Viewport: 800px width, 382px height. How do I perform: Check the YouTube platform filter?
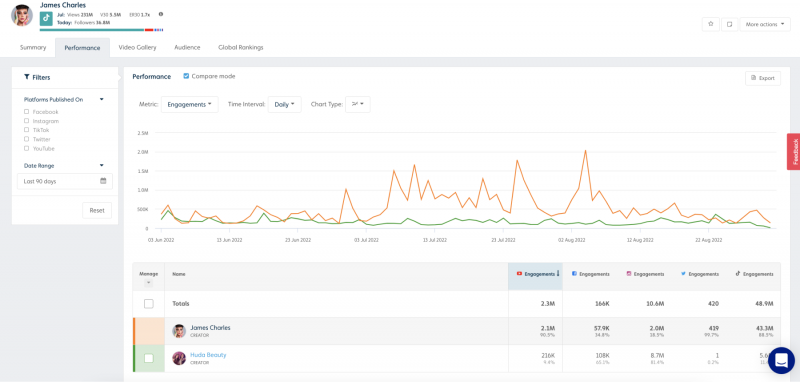click(26, 148)
